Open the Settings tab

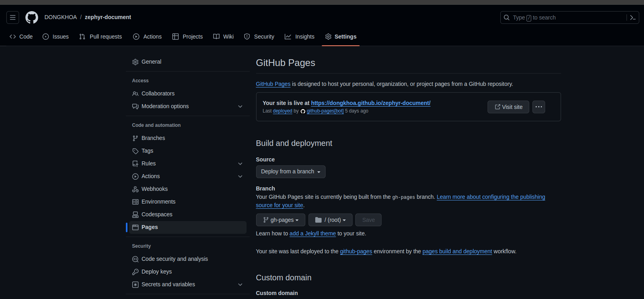pos(341,37)
